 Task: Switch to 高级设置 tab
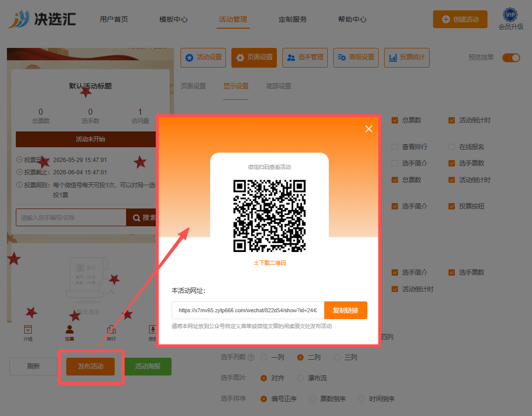(x=356, y=58)
